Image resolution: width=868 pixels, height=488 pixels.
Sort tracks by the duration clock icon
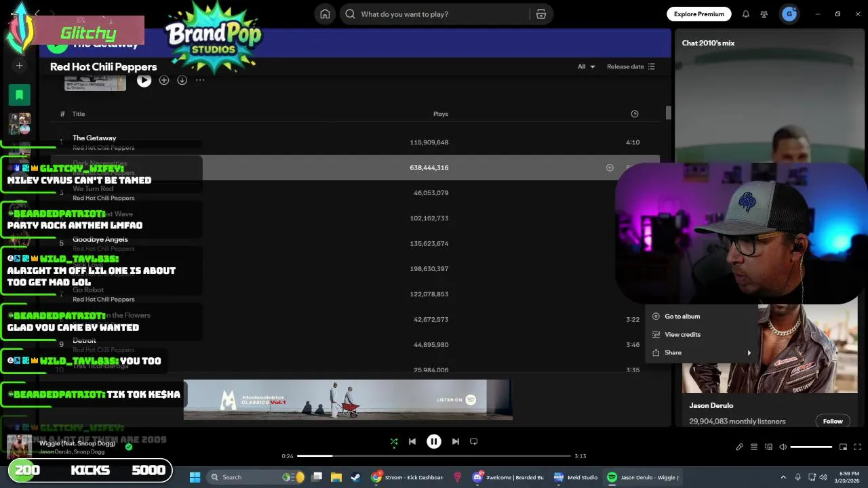(x=635, y=114)
